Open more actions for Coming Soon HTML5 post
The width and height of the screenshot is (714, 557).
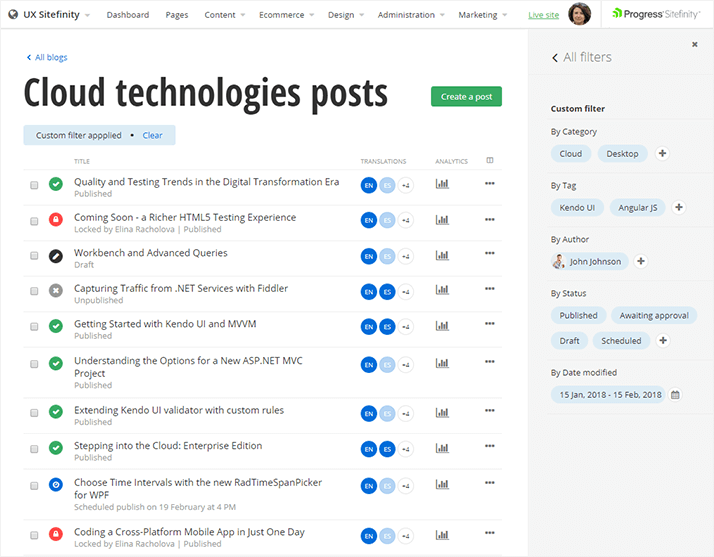click(x=490, y=220)
